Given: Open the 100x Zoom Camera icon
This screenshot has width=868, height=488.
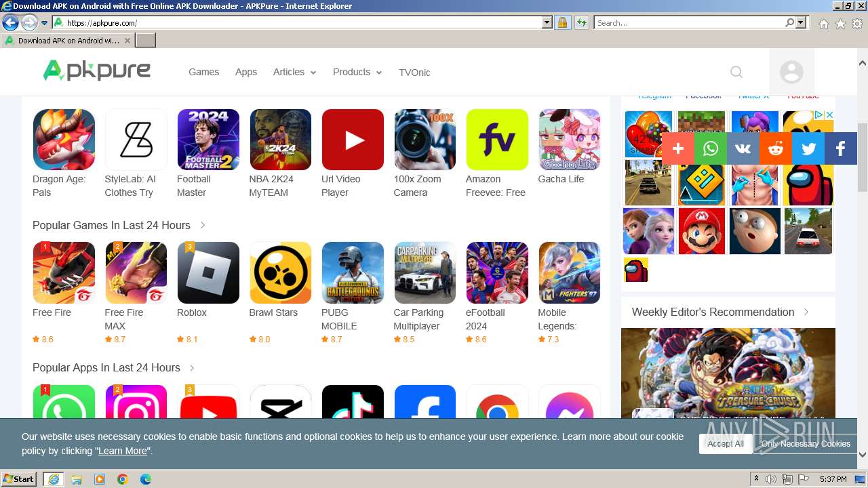Looking at the screenshot, I should (x=425, y=140).
